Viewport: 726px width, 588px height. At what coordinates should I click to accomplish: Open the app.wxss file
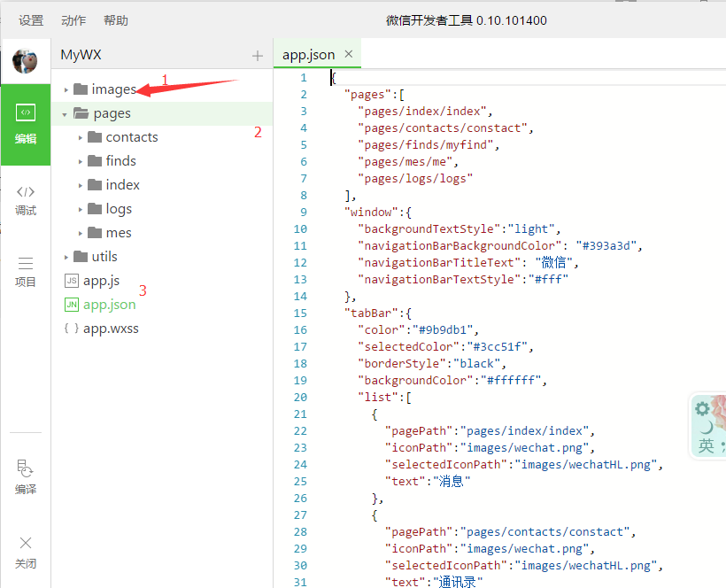[x=112, y=329]
